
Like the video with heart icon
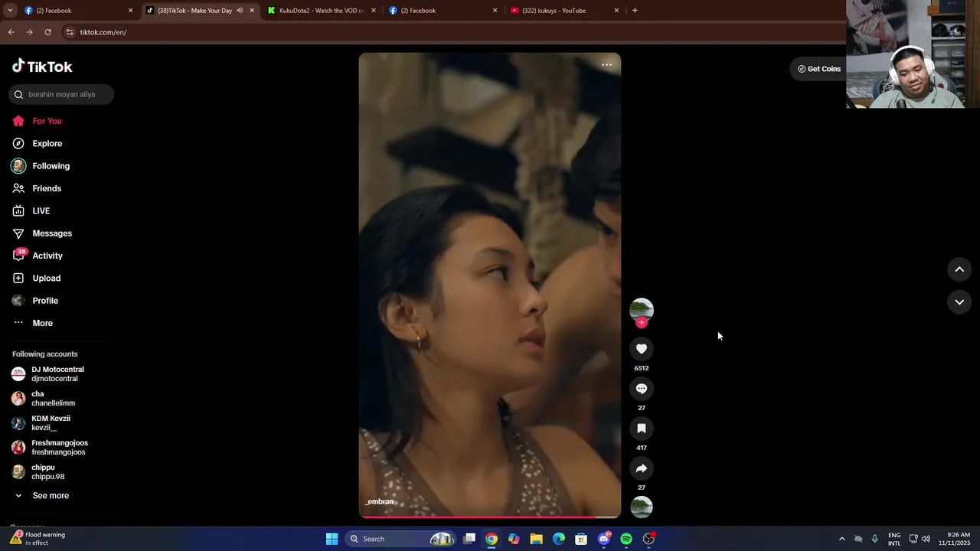[642, 349]
